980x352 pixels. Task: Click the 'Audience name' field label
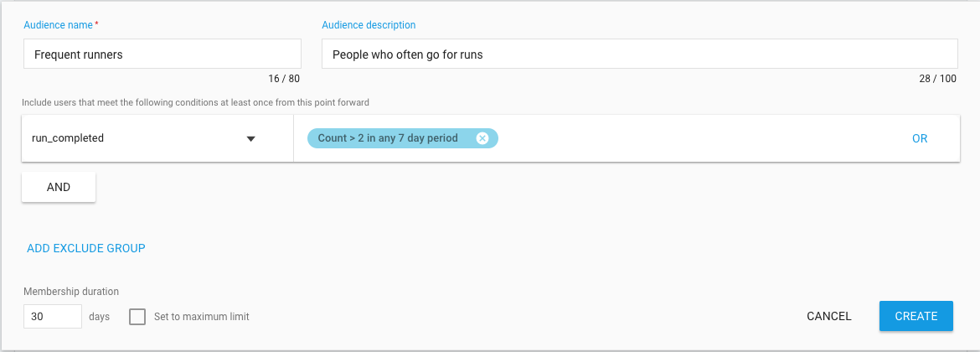click(58, 25)
